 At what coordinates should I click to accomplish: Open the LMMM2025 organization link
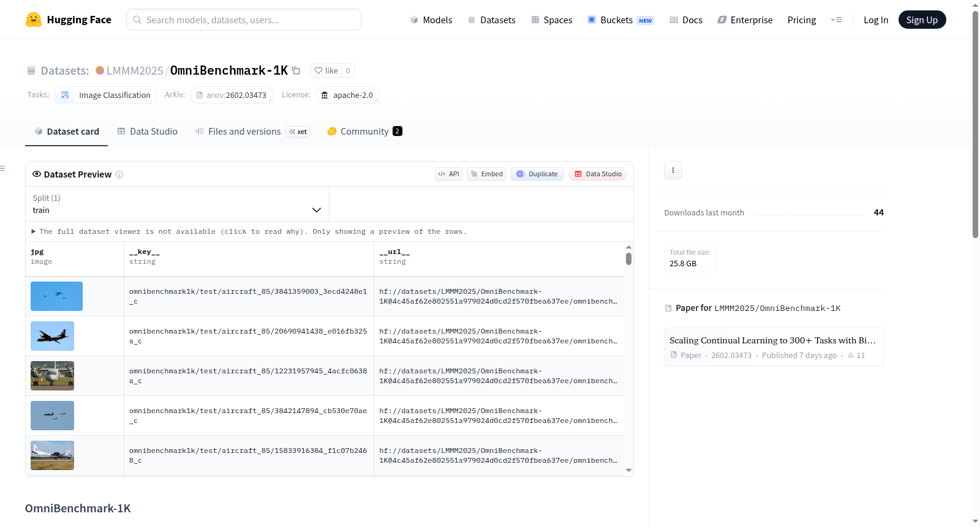[135, 70]
